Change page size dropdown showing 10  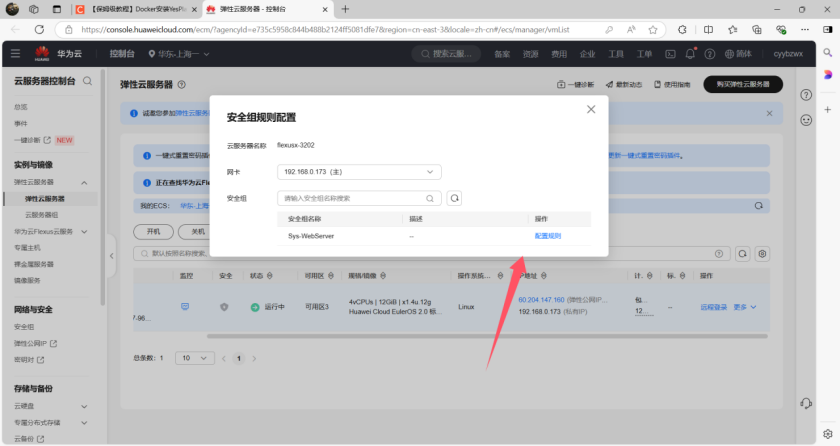click(194, 358)
